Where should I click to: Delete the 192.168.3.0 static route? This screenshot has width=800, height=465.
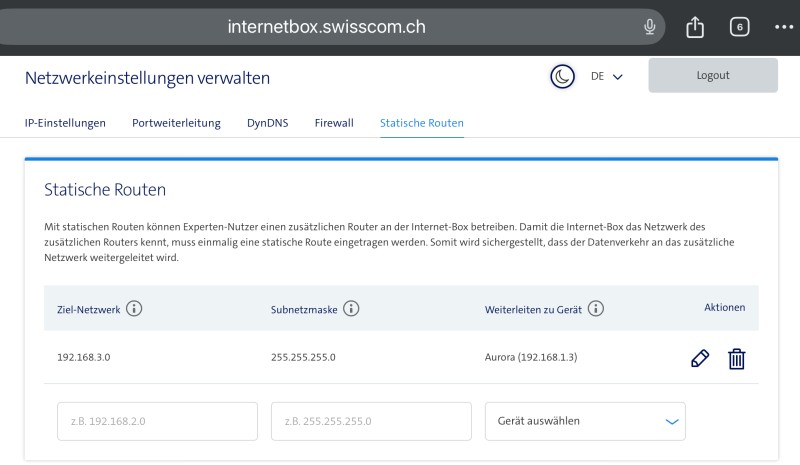[x=736, y=358]
